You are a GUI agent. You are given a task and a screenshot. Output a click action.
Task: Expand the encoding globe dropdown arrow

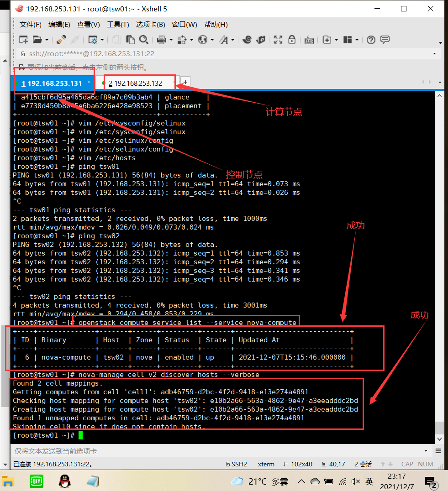point(212,40)
